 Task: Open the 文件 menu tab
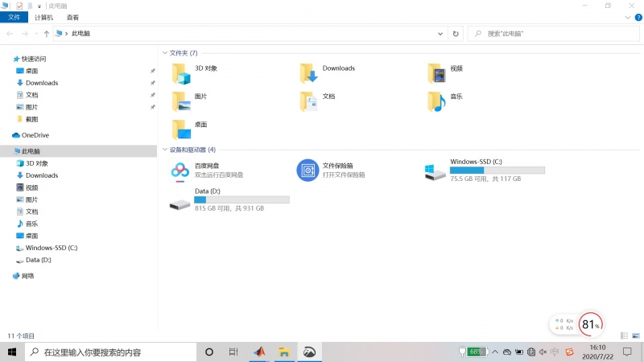click(14, 17)
